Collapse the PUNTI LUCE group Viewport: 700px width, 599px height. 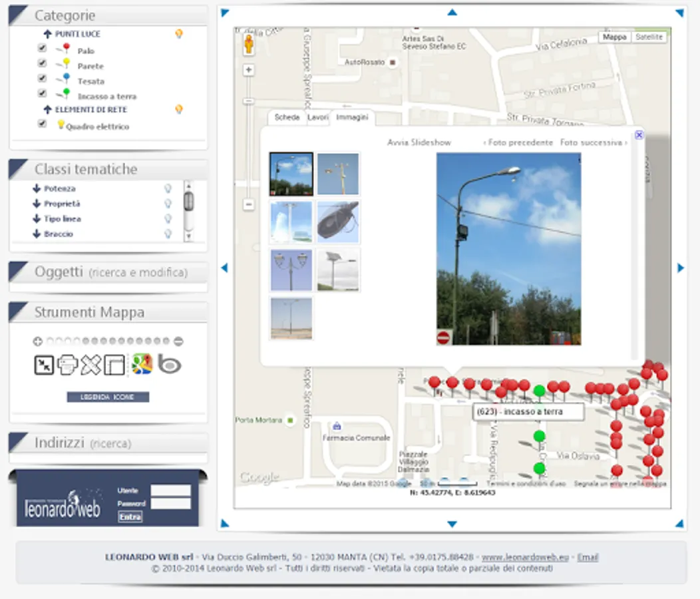tap(48, 34)
